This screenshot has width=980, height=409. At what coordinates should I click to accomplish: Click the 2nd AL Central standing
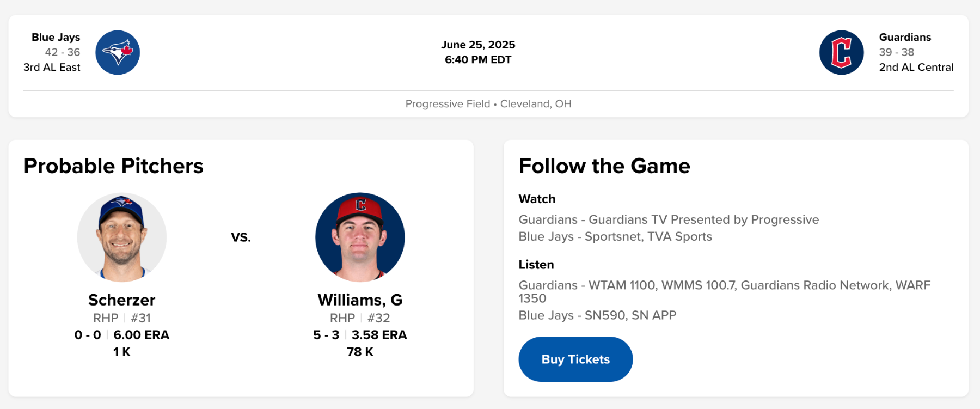(916, 68)
